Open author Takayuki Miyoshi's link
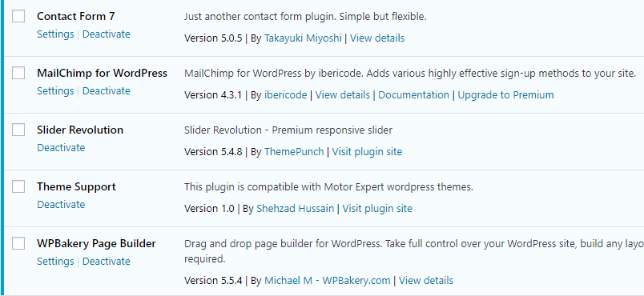This screenshot has width=644, height=296. pyautogui.click(x=303, y=38)
